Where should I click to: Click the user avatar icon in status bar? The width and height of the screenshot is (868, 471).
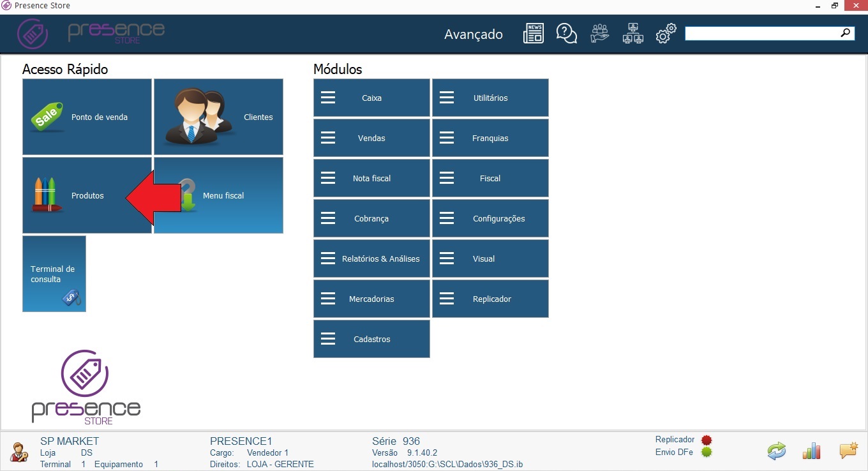point(19,452)
